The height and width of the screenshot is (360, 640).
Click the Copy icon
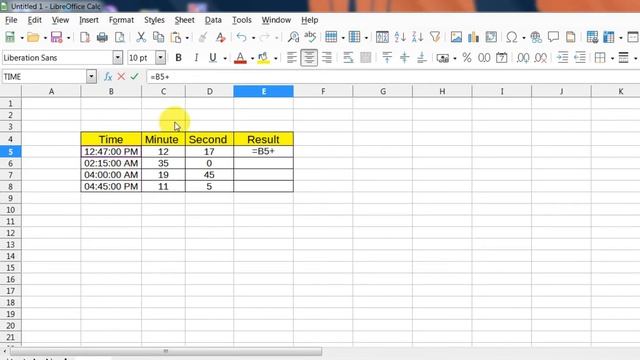pyautogui.click(x=158, y=37)
